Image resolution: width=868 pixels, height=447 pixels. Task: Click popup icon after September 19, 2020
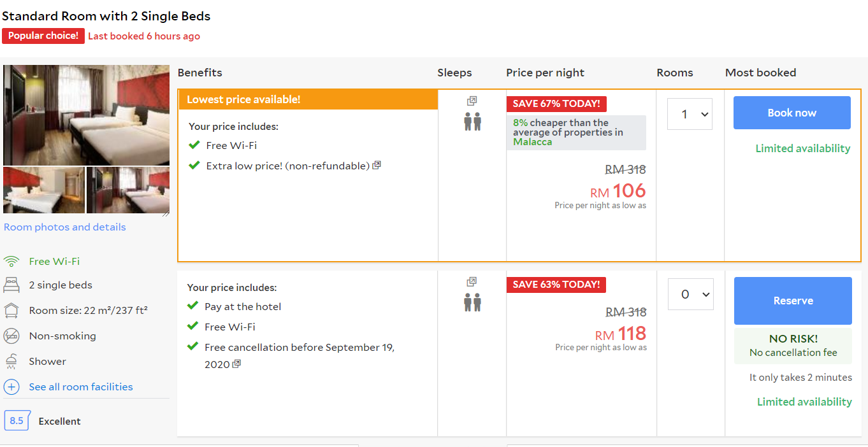[x=236, y=364]
